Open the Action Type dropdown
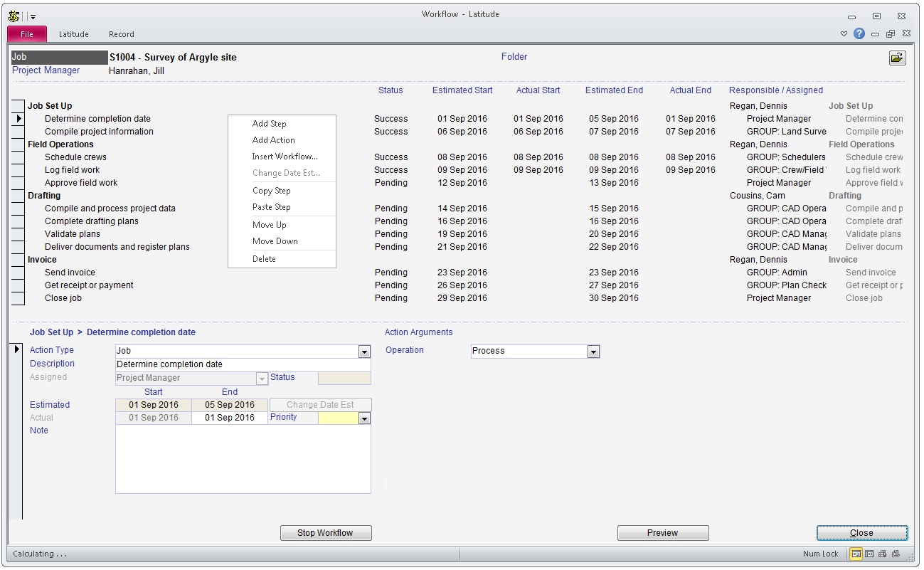 (364, 351)
